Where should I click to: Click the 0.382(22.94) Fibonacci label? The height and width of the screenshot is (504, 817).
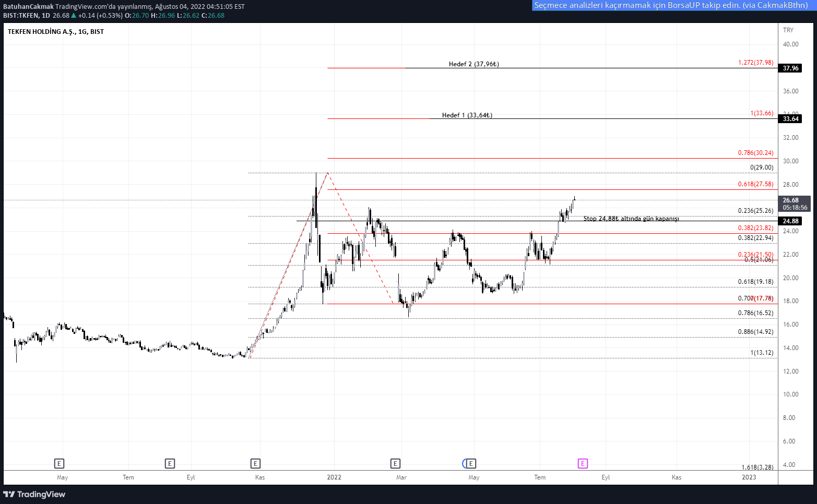click(x=756, y=237)
